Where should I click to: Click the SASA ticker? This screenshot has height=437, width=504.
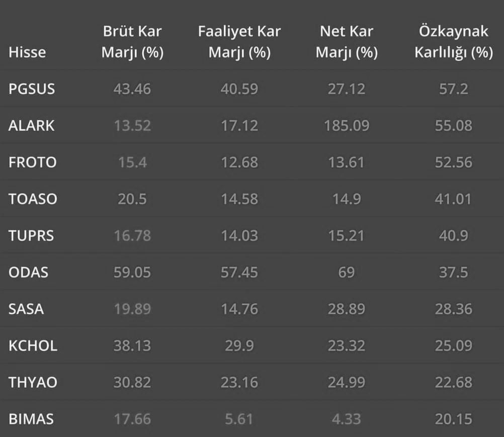click(26, 309)
